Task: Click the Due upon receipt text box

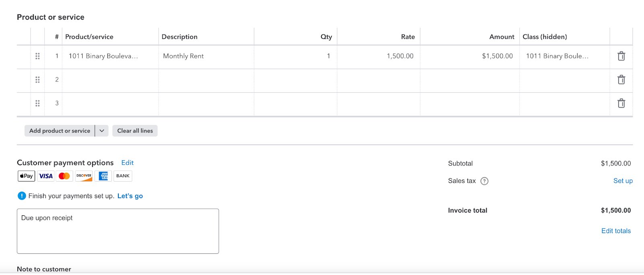Action: pos(118,231)
